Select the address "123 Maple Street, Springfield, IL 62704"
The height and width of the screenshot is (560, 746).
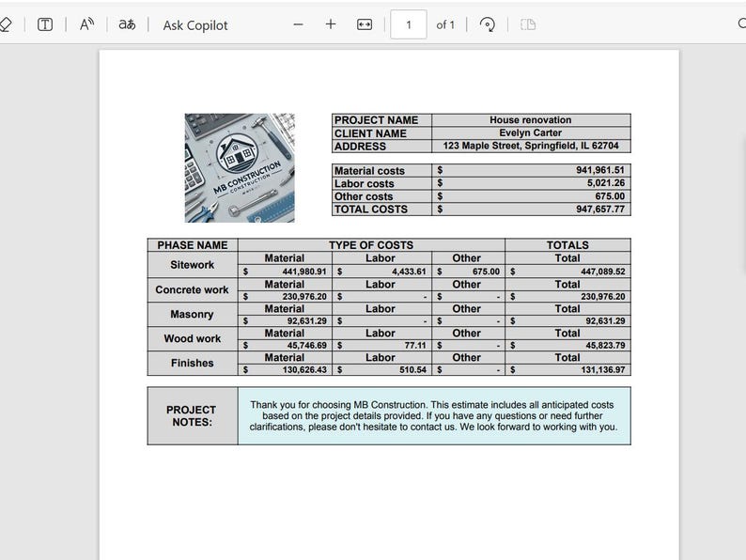(x=531, y=146)
